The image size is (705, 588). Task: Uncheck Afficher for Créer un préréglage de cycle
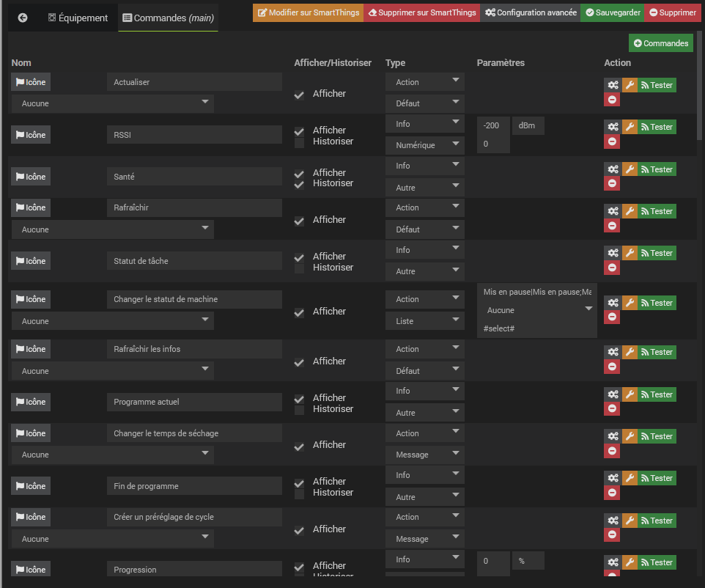coord(299,530)
